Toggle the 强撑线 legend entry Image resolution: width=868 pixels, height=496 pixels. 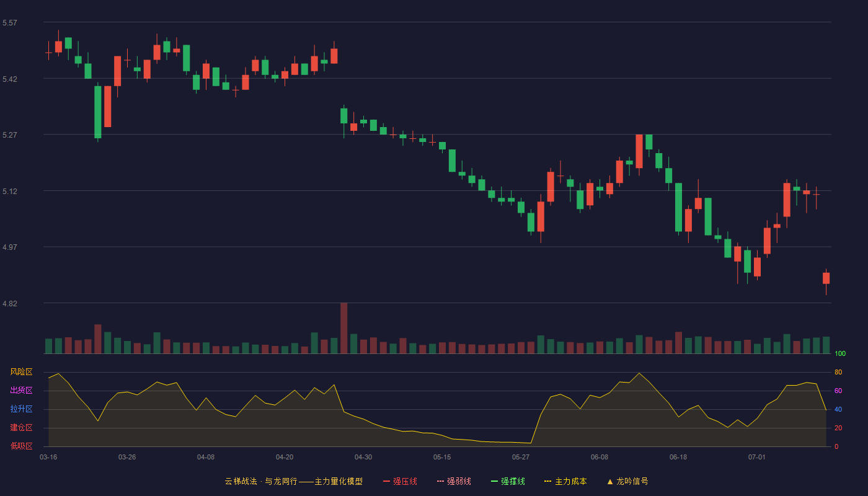pos(508,481)
